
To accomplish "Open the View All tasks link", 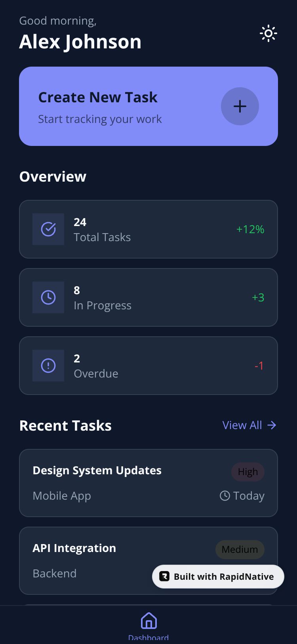I will tap(242, 425).
